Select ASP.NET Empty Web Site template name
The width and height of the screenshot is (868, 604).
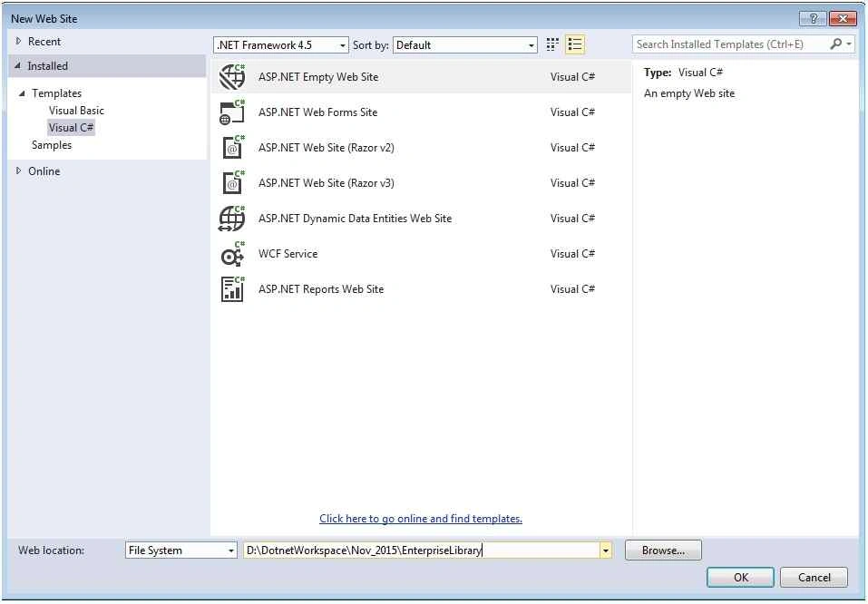click(x=318, y=77)
